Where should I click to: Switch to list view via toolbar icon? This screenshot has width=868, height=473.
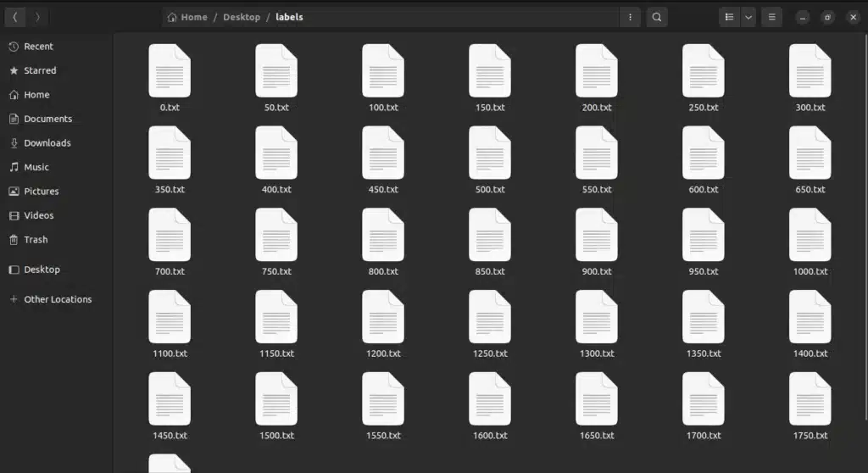pos(729,17)
